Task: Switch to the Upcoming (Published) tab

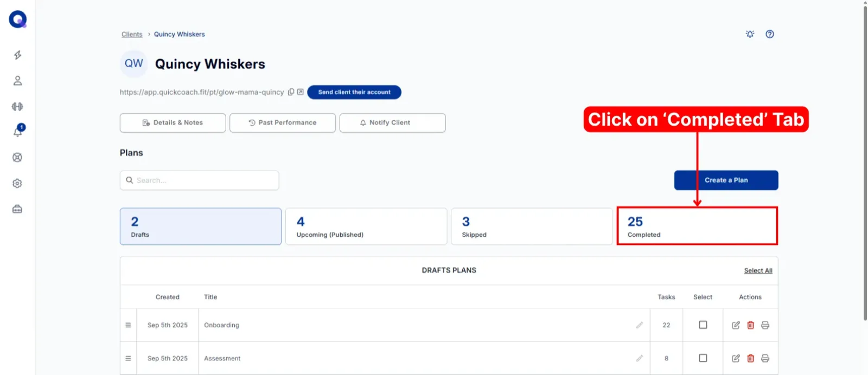Action: [366, 227]
